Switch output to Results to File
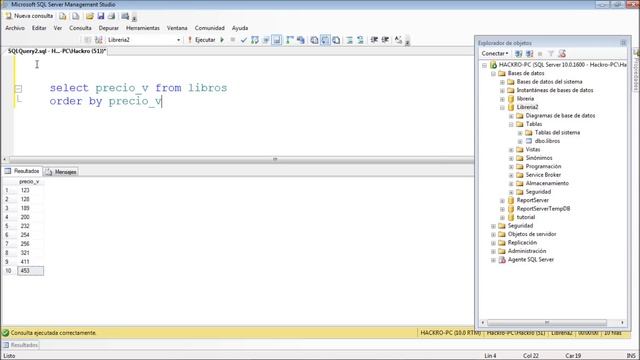 point(336,40)
